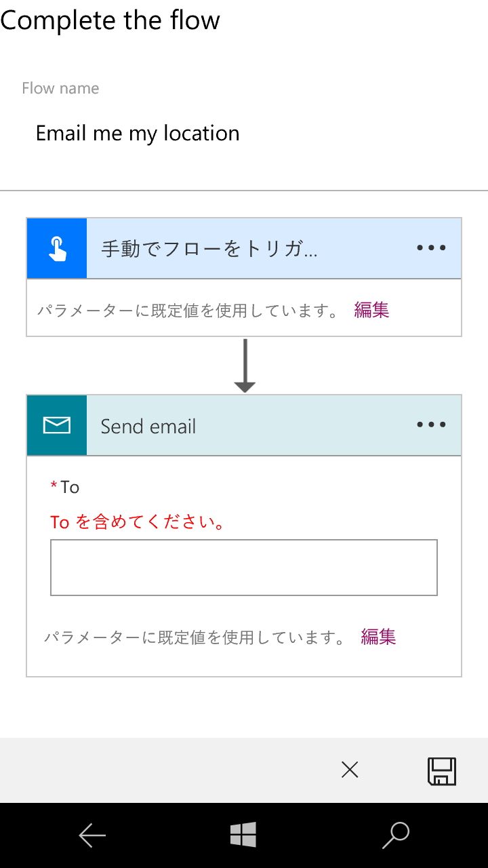Open the Send email card's ellipsis menu

[431, 425]
